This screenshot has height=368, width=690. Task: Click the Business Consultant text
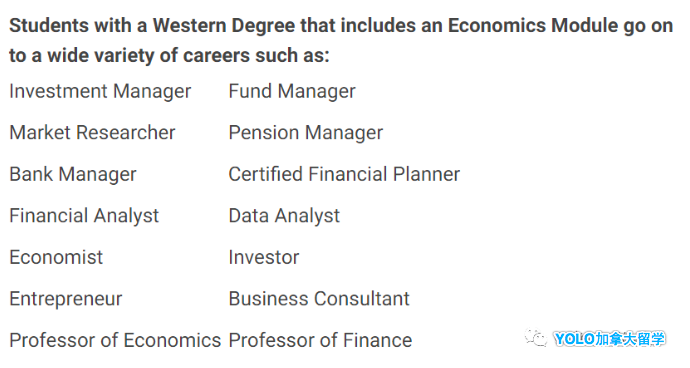pyautogui.click(x=319, y=298)
